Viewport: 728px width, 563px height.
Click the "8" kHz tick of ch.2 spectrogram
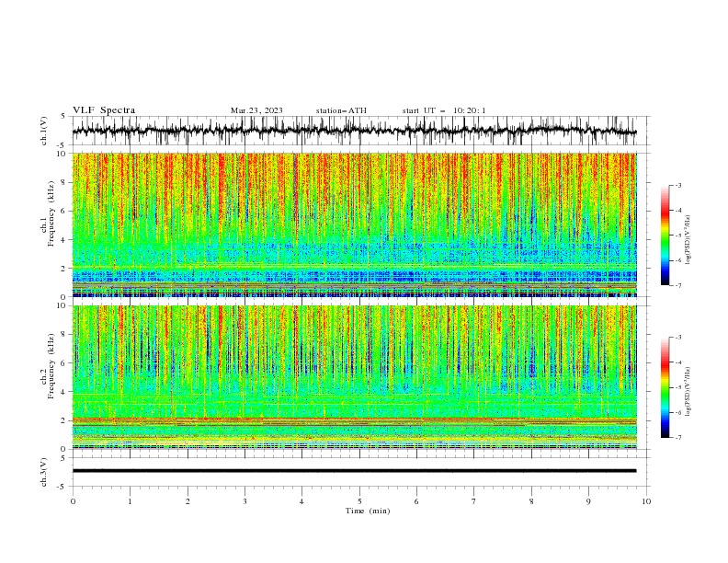pyautogui.click(x=65, y=335)
